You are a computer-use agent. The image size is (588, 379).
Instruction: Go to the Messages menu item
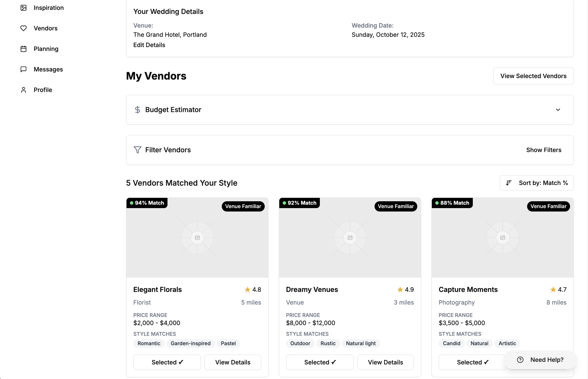click(x=48, y=69)
